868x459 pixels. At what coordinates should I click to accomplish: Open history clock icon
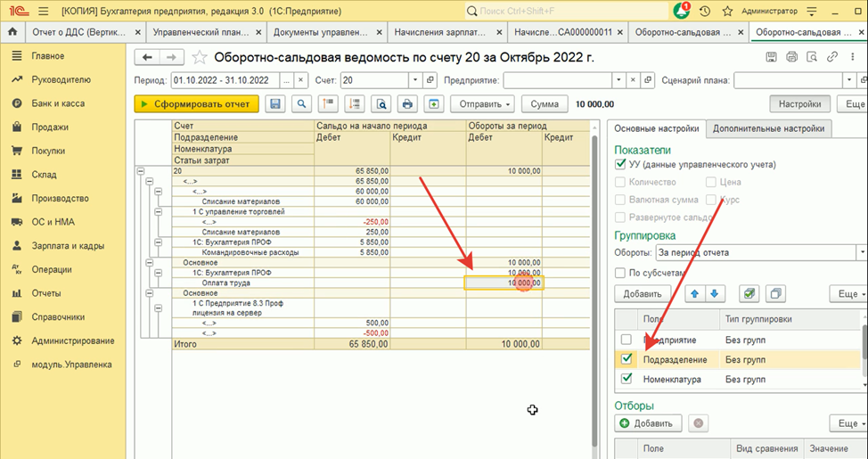pos(705,11)
